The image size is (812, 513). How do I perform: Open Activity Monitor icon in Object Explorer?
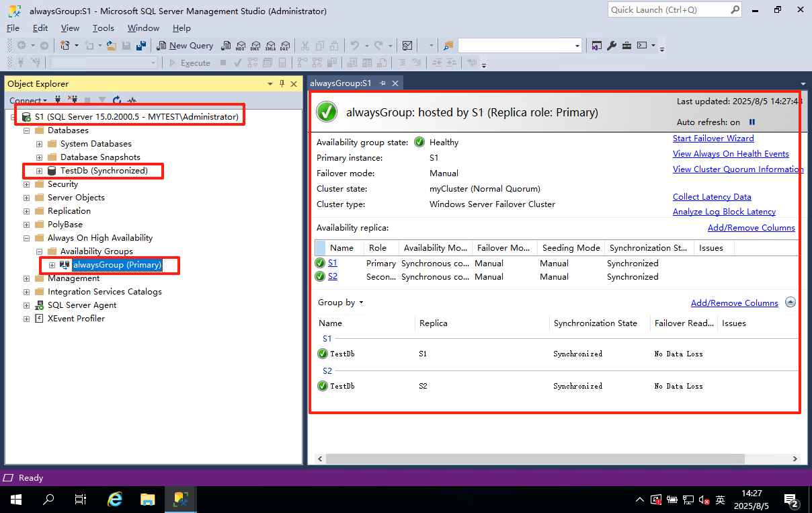tap(132, 100)
